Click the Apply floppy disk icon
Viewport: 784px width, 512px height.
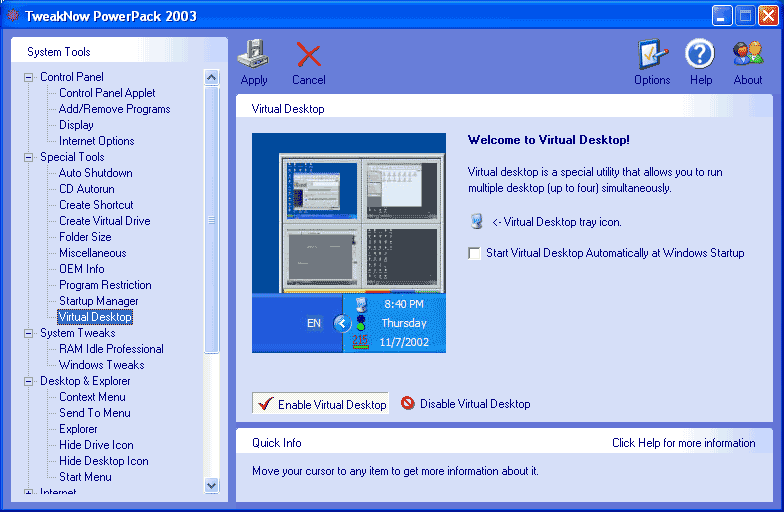[x=253, y=54]
